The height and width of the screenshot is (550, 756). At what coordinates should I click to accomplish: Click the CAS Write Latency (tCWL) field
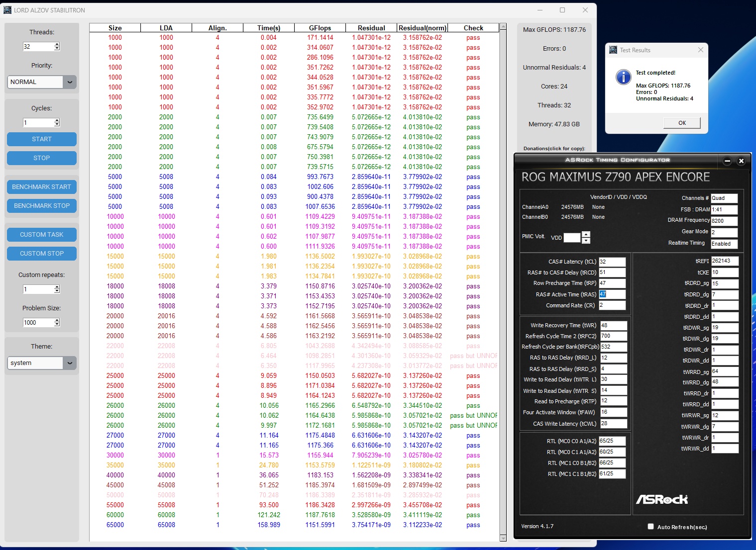[x=614, y=424]
